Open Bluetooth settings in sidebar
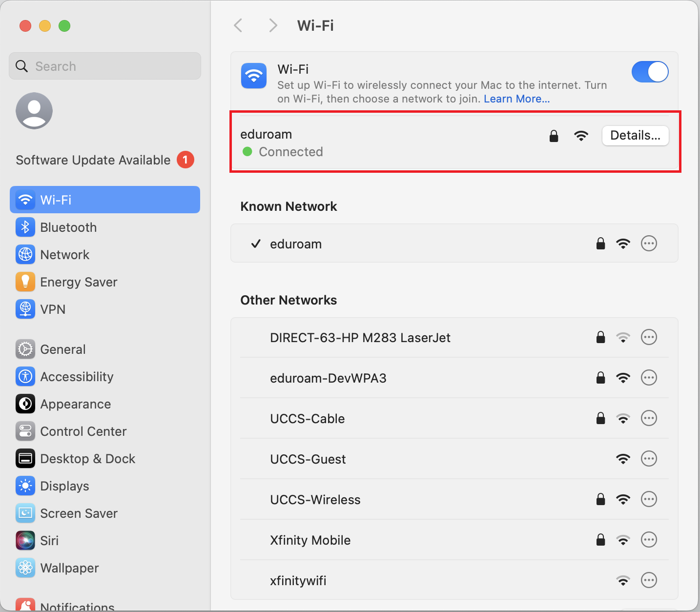The width and height of the screenshot is (700, 612). [105, 227]
